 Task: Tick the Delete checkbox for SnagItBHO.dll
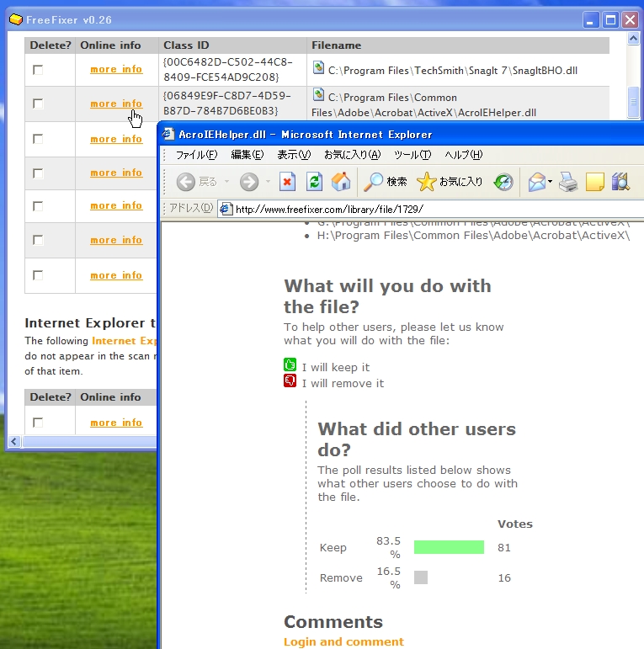(38, 70)
